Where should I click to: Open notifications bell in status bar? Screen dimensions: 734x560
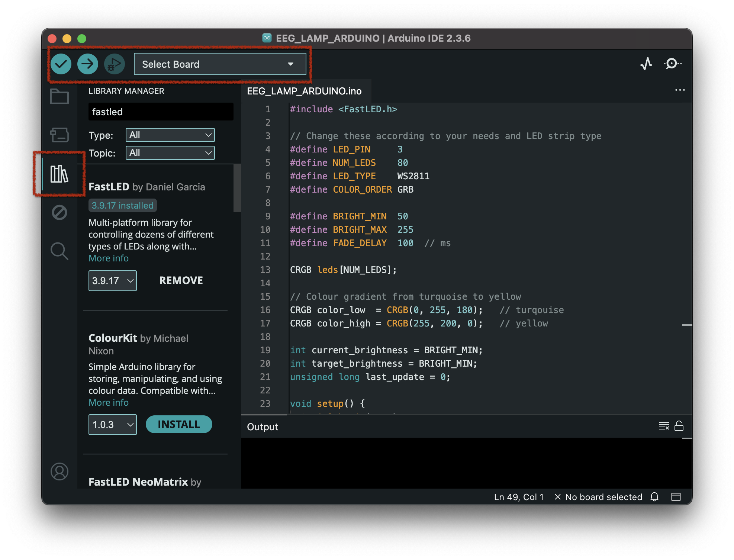[654, 497]
